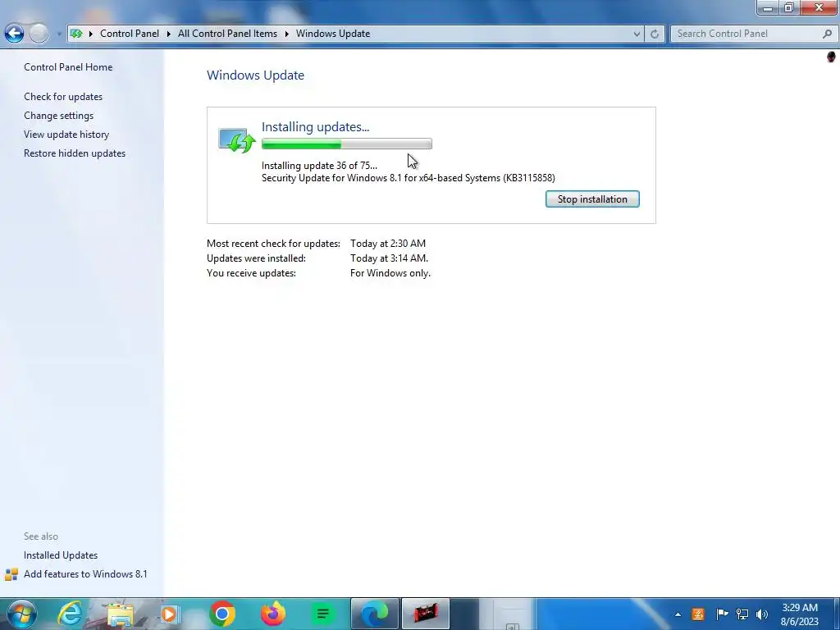
Task: Select Control Panel in the breadcrumb path
Action: (x=129, y=33)
